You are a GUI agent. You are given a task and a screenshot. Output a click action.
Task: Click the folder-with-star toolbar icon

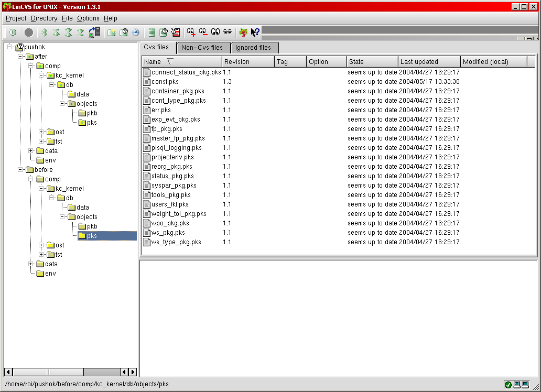(112, 32)
